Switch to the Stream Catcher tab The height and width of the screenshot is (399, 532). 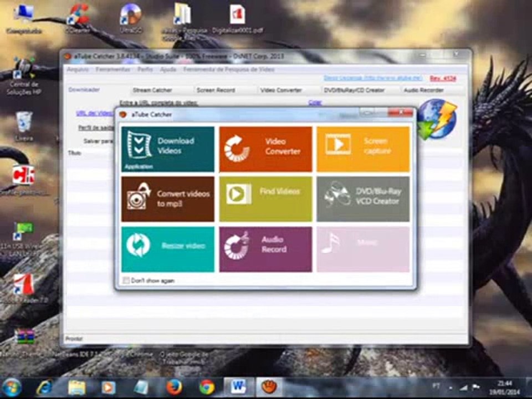pos(152,90)
